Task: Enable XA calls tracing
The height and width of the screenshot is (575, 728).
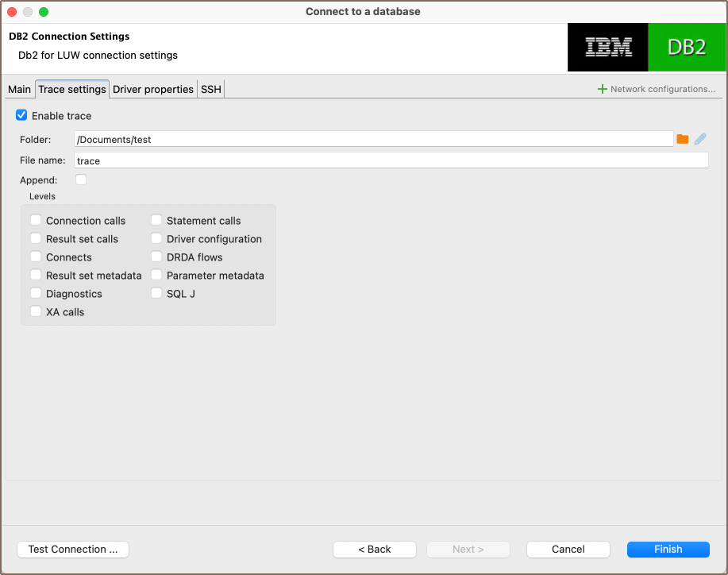Action: tap(36, 311)
